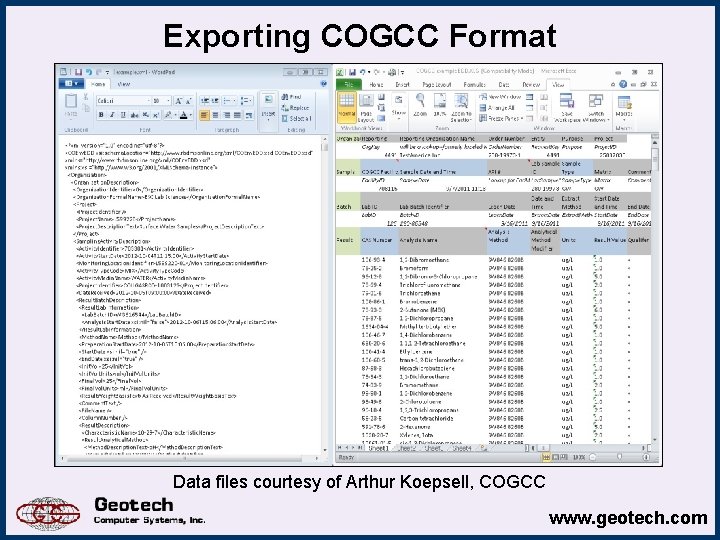Click the WordPad Paste button
This screenshot has height=540, width=720.
point(71,106)
